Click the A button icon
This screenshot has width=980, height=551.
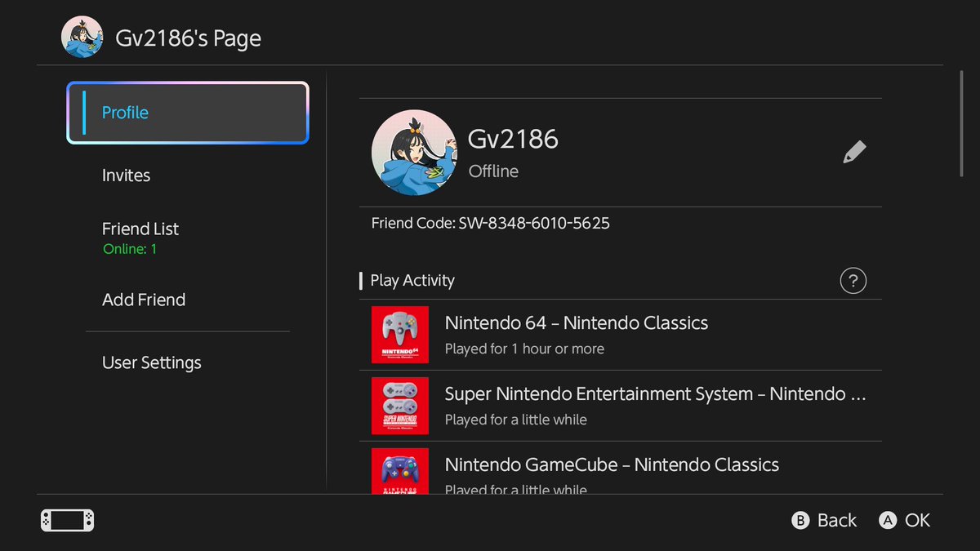point(888,521)
